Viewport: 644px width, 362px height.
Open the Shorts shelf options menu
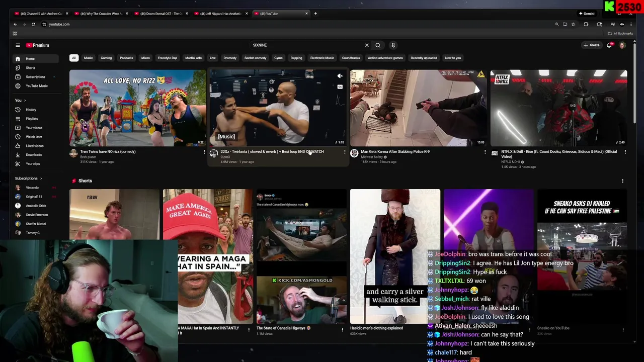click(x=622, y=181)
